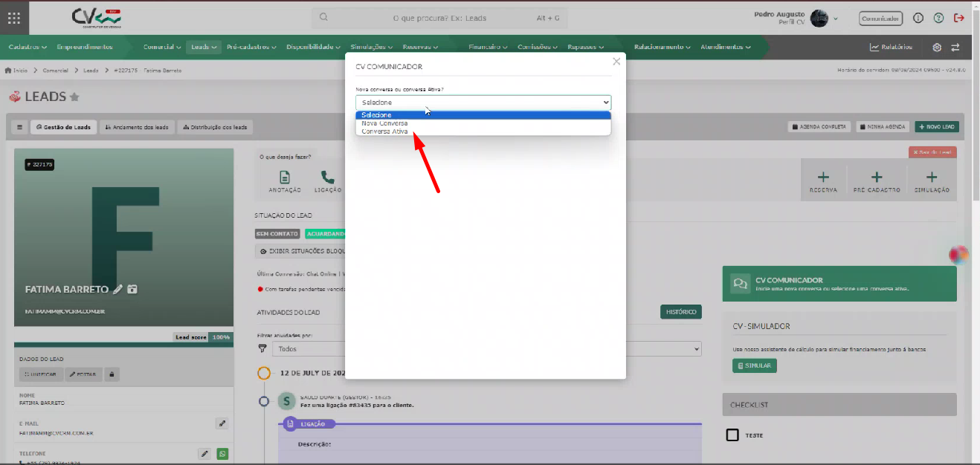Click the Leads breadcrumb link

tap(91, 71)
